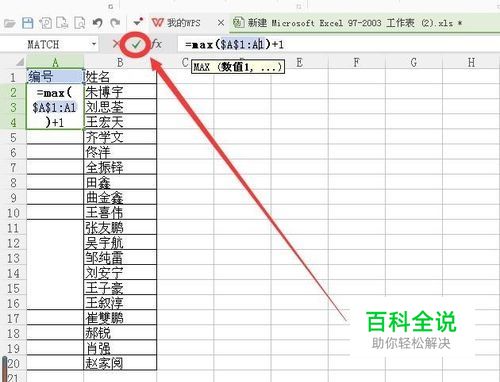Click cell with name 刘思荃
500x382 pixels.
click(x=120, y=107)
